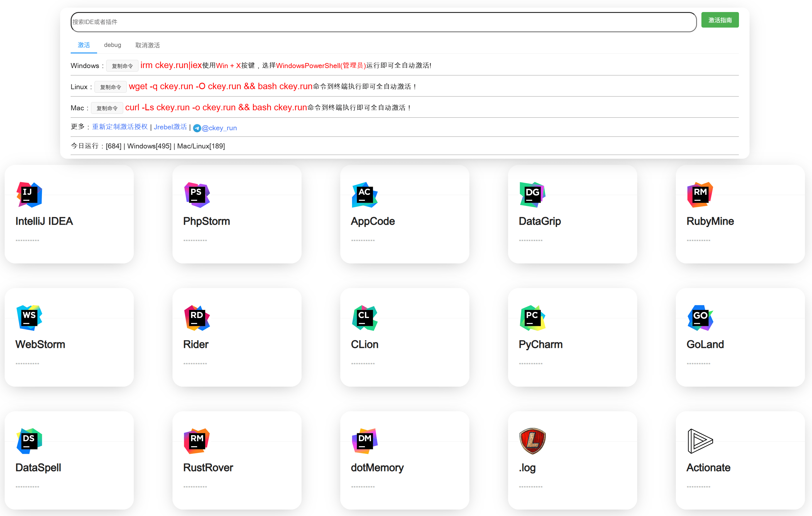Click the red 'irm ckey.run|iex' command text
This screenshot has height=516, width=812.
point(171,65)
